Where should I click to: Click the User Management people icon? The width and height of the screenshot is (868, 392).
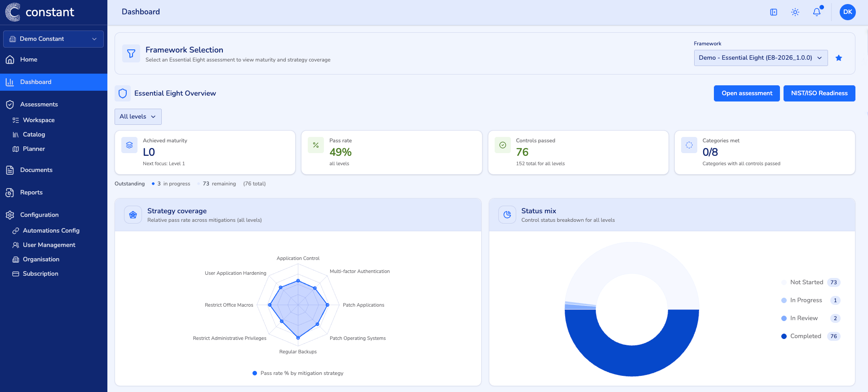16,245
